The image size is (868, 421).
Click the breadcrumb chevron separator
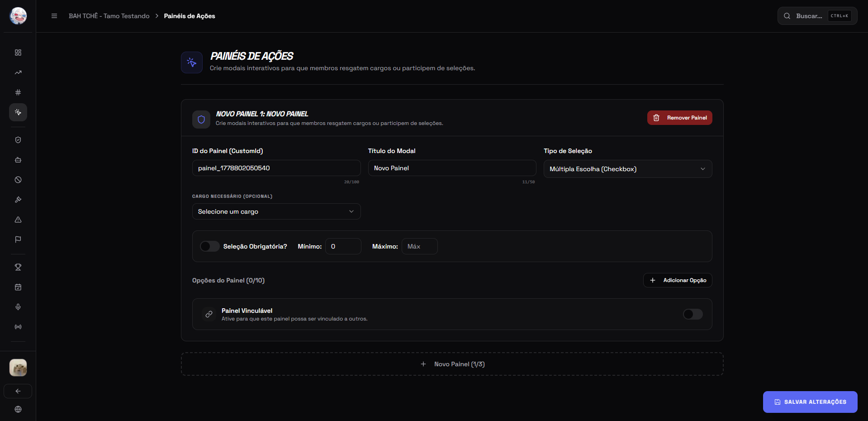tap(157, 16)
